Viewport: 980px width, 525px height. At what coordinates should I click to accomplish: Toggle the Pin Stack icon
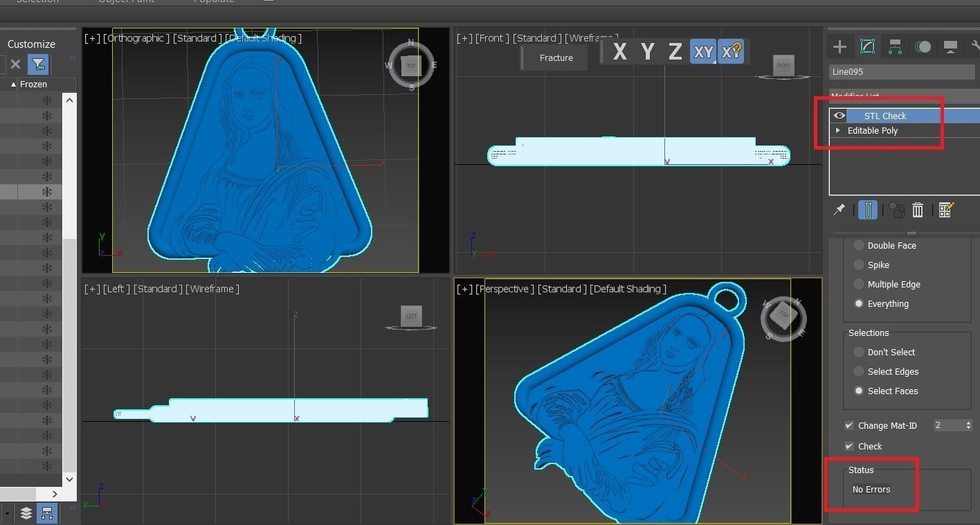point(840,209)
